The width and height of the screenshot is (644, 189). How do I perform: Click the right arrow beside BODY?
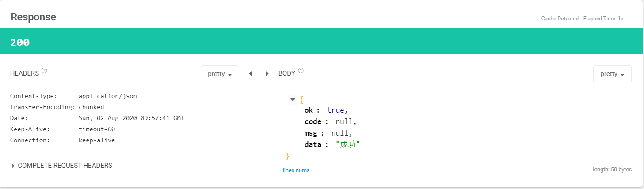tap(267, 74)
